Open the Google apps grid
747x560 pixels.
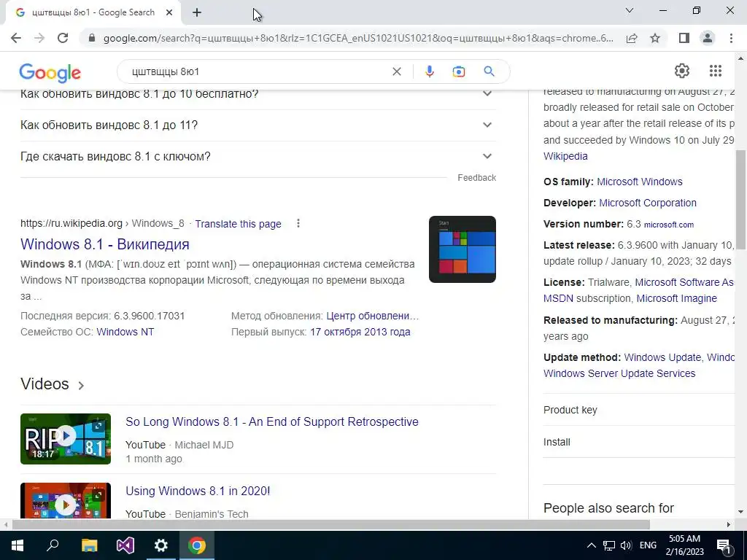pyautogui.click(x=716, y=71)
